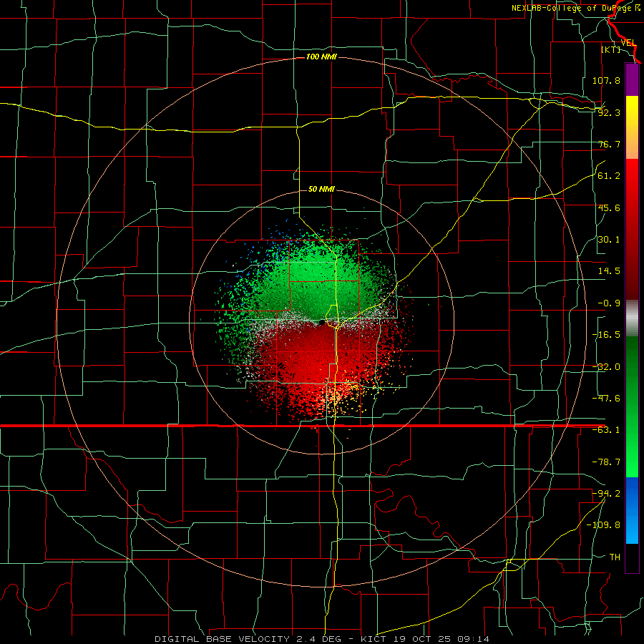
Task: Click the "100 NMI" range ring label
Action: 321,57
